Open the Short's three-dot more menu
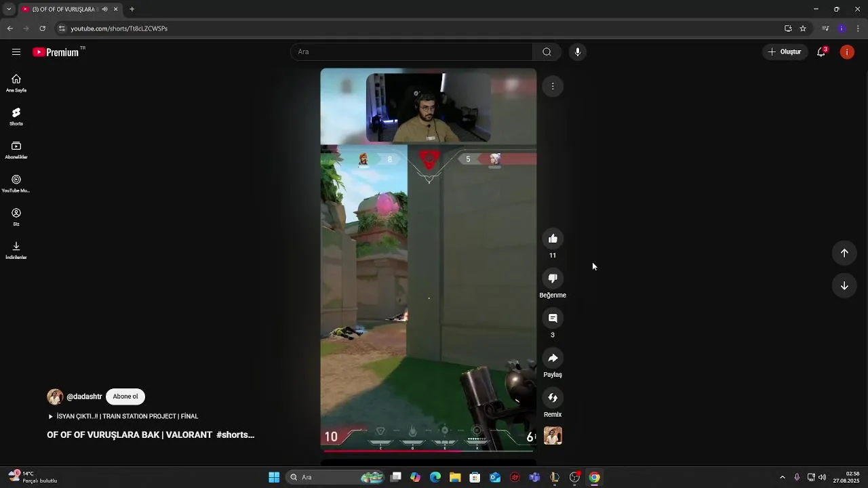Screen dimensions: 868x488 click(553, 86)
